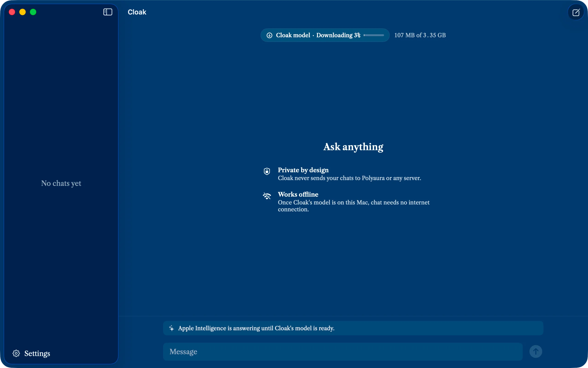Click the Apple Intelligence notice banner
This screenshot has height=368, width=588.
353,328
